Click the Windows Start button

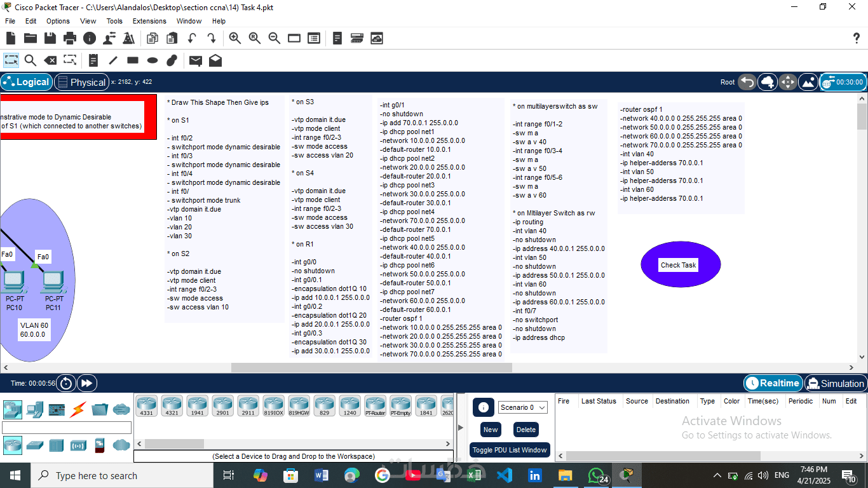point(15,475)
